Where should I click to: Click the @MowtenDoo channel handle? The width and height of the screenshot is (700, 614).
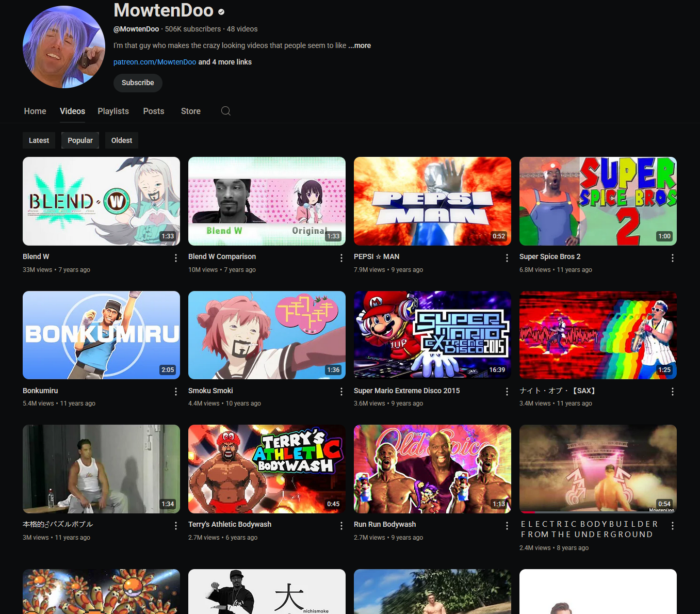click(136, 29)
